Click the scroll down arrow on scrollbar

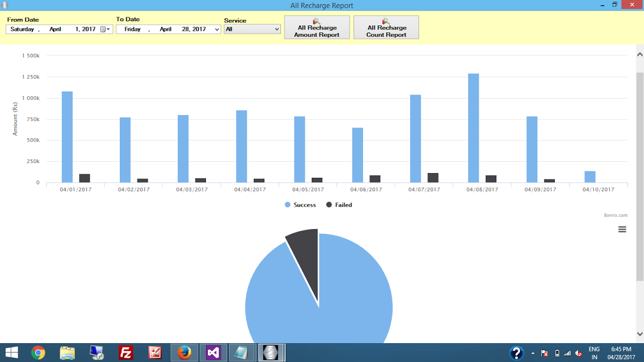(639, 334)
